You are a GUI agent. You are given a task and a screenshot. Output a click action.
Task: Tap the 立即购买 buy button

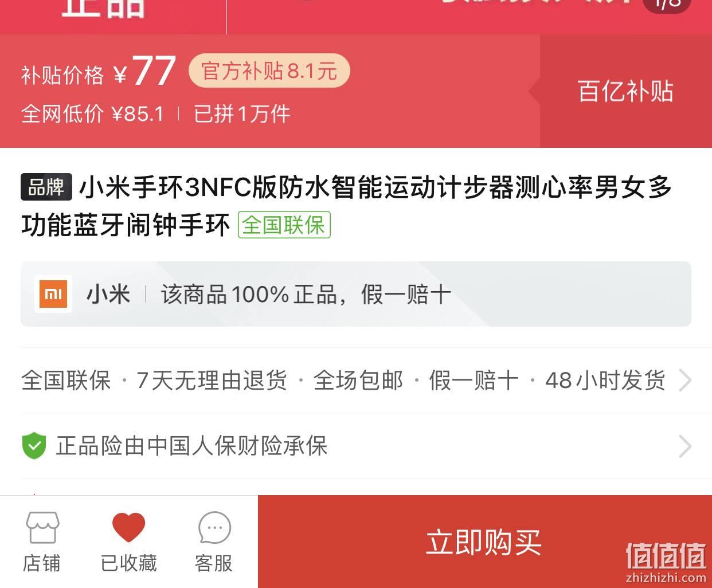[x=484, y=542]
